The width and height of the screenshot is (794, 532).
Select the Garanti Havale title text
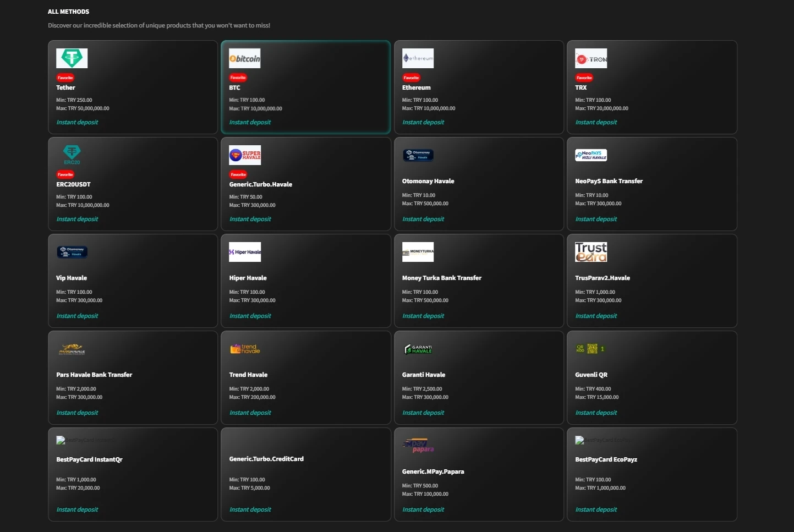click(424, 375)
